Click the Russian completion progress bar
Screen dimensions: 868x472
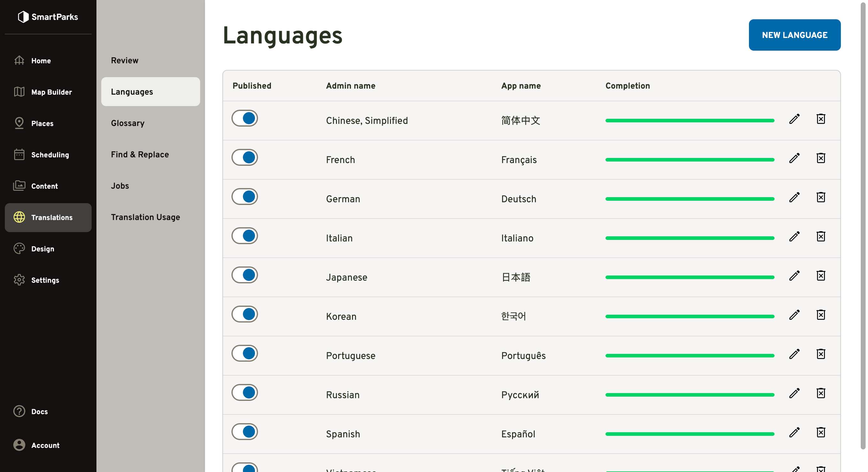tap(690, 395)
